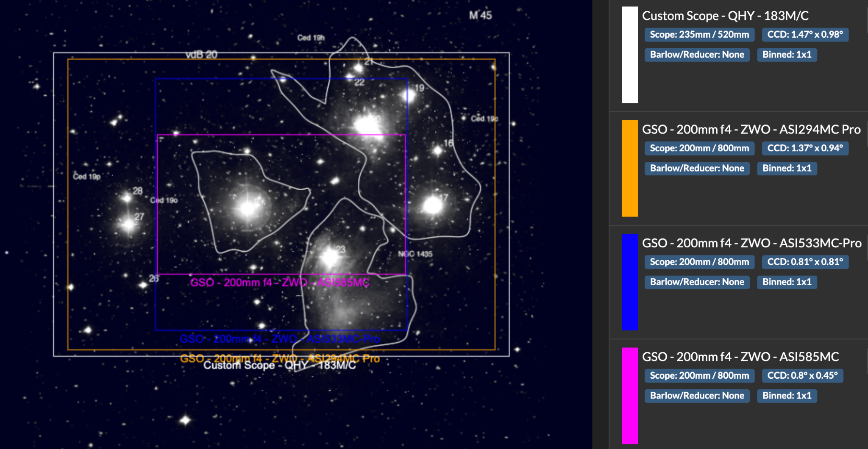Click 'Binned: 1x1' under the ASI533MC-Pro entry

pos(787,282)
